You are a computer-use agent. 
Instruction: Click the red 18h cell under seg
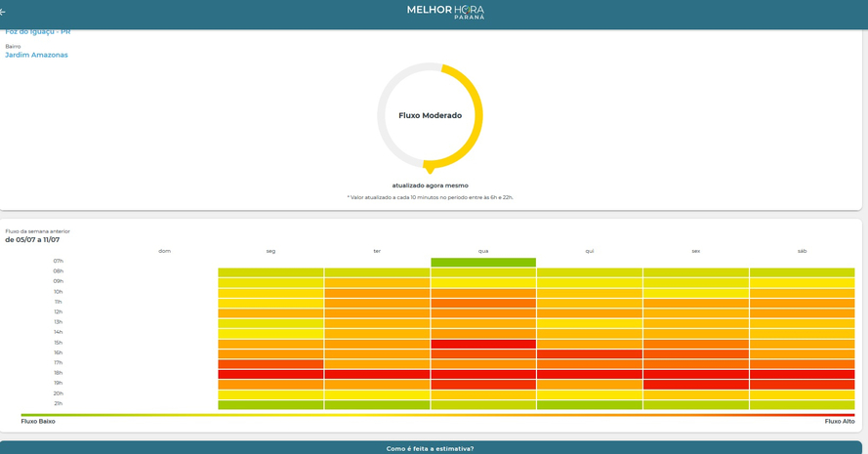point(270,373)
